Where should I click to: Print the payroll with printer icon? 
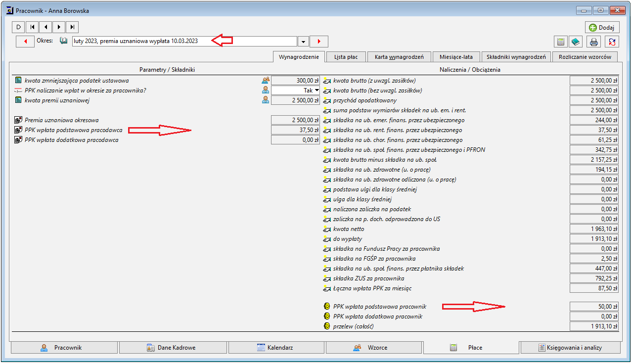click(x=594, y=42)
